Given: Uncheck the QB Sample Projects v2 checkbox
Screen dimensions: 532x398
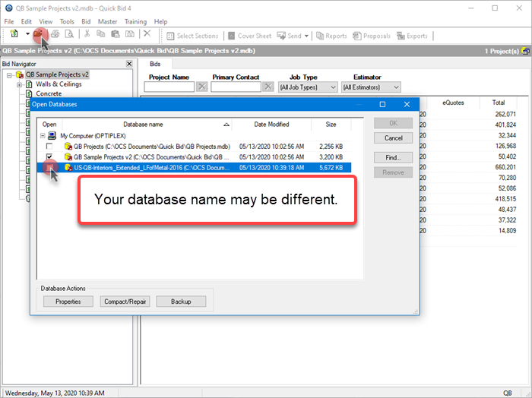Looking at the screenshot, I should pos(49,156).
